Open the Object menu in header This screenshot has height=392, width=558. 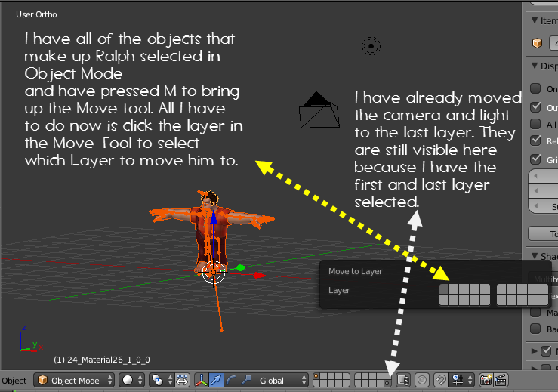14,380
